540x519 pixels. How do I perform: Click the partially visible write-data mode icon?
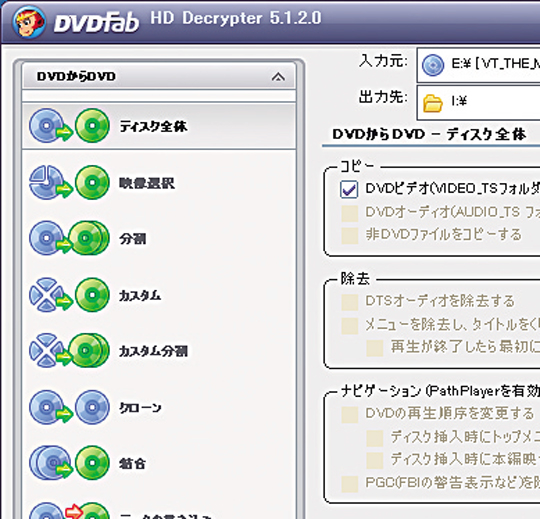(69, 511)
